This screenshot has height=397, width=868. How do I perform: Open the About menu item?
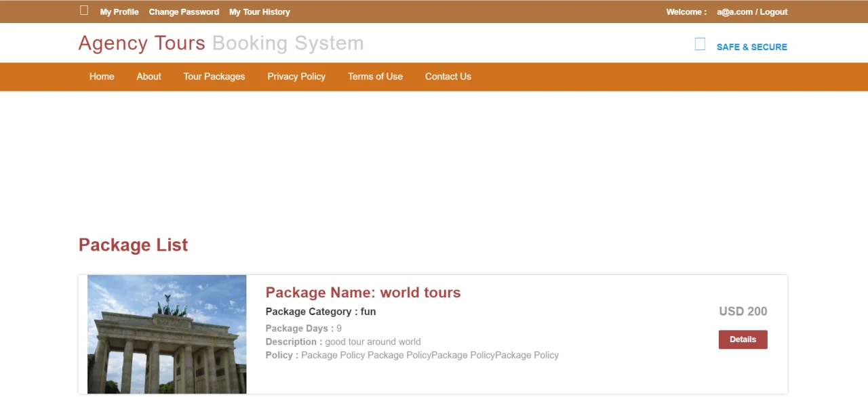pyautogui.click(x=149, y=77)
